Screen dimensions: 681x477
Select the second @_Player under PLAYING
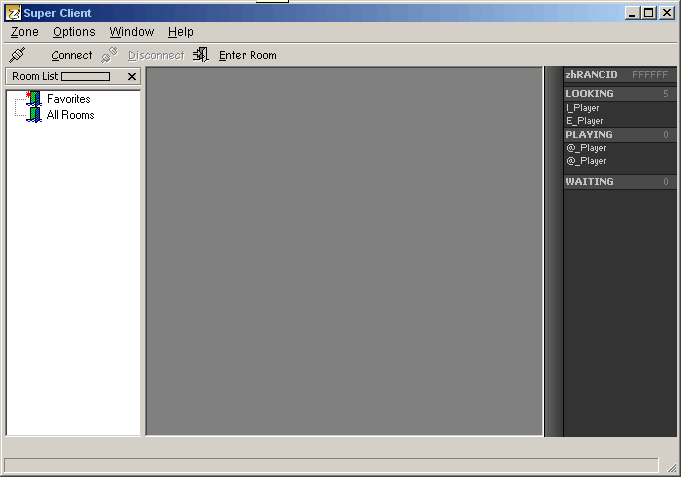586,161
